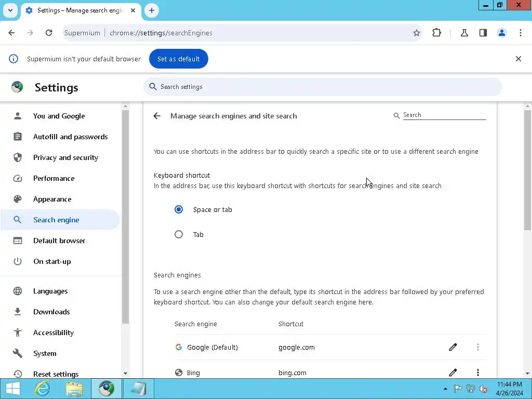532x399 pixels.
Task: Open Privacy and security settings
Action: 60,157
